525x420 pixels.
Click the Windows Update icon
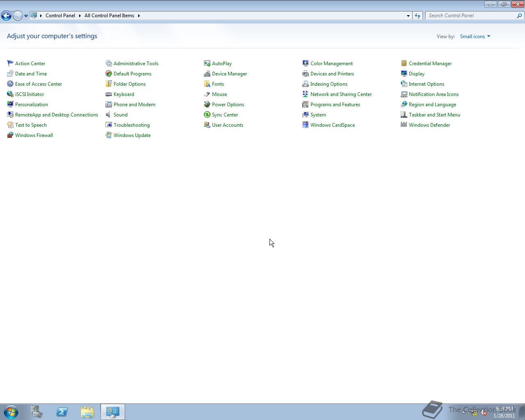coord(109,135)
